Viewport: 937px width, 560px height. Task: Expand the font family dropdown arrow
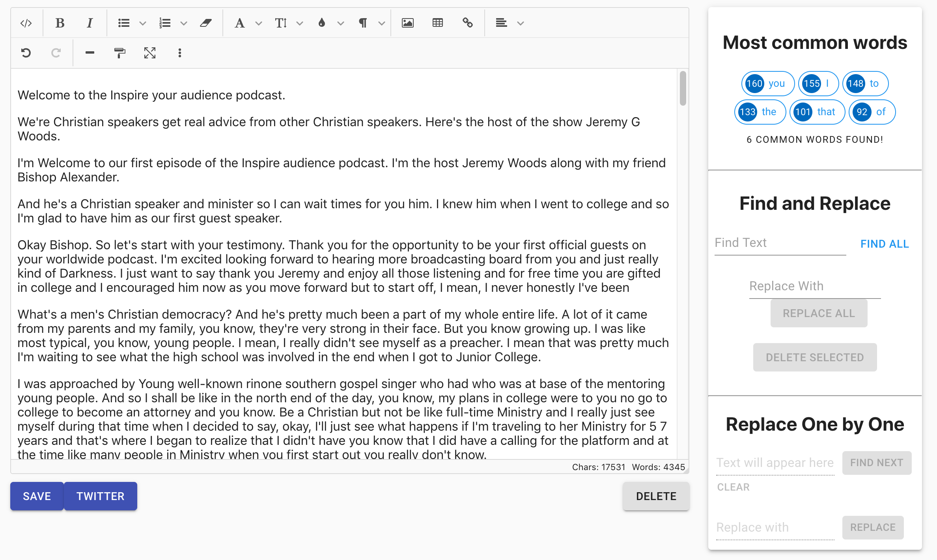tap(259, 23)
